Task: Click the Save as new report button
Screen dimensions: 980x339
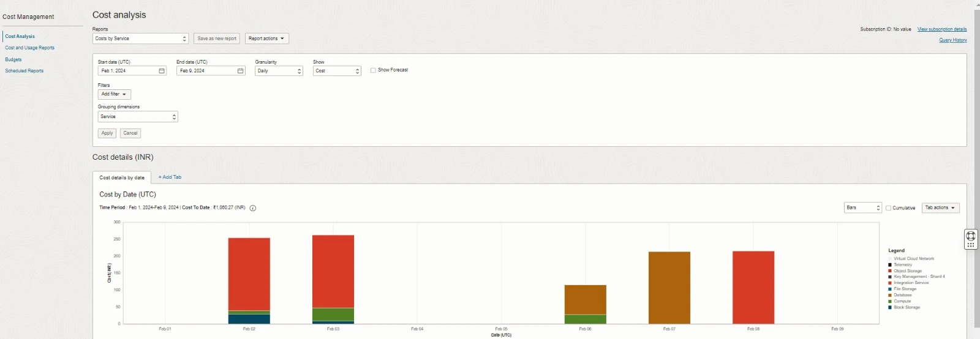Action: 217,39
